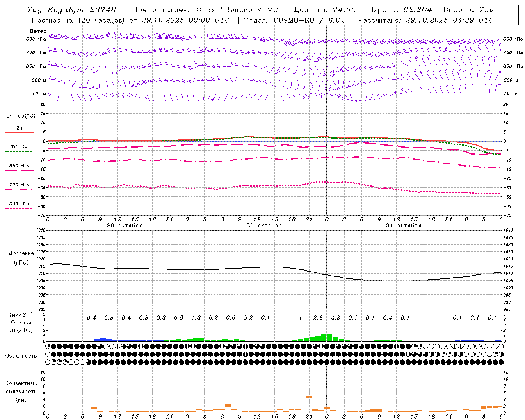Click the 10 м wind level label on the left axis

[39, 94]
